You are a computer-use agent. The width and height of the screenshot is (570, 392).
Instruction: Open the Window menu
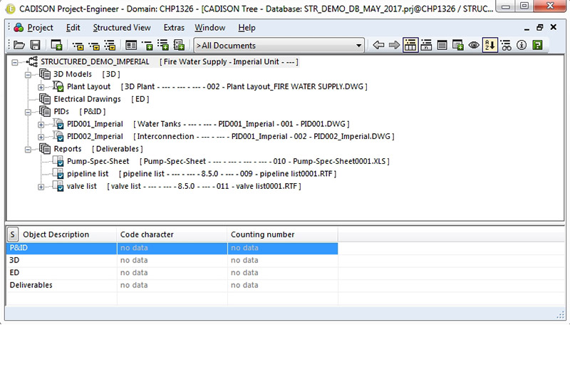(209, 28)
